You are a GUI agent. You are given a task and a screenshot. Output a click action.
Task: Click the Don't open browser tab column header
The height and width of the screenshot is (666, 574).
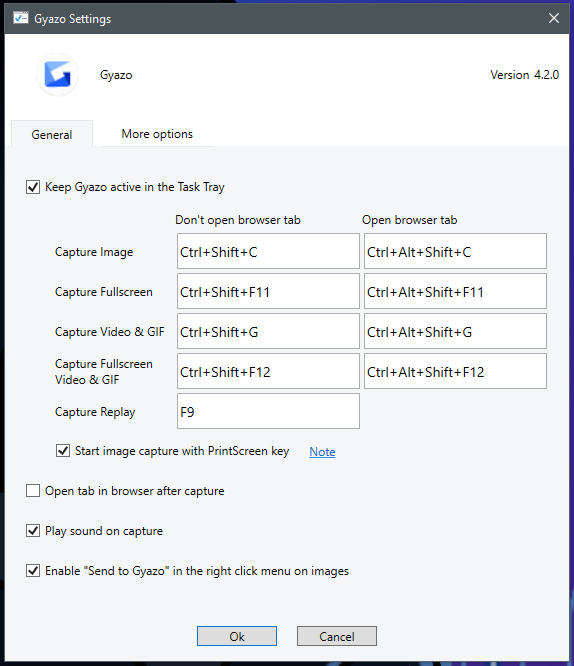click(x=238, y=220)
